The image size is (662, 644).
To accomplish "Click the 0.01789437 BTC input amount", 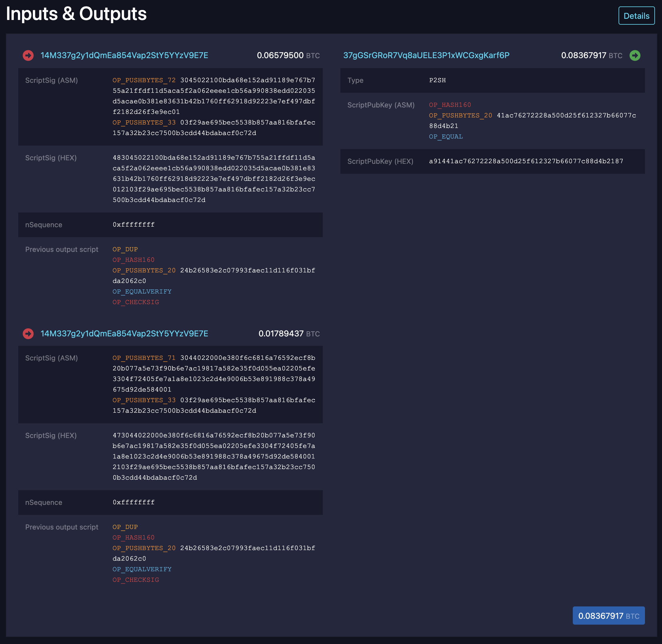I will point(289,333).
